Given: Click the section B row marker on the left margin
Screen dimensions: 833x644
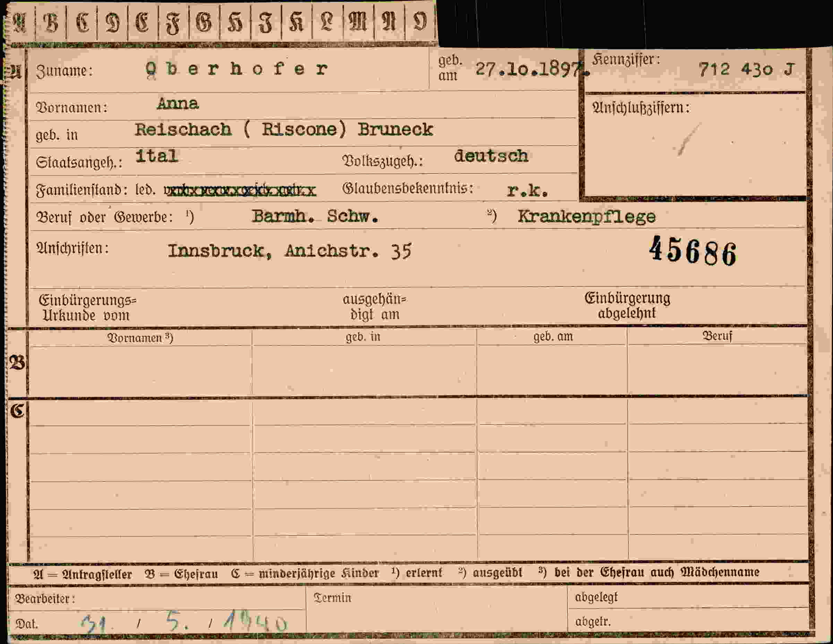Looking at the screenshot, I should 18,362.
